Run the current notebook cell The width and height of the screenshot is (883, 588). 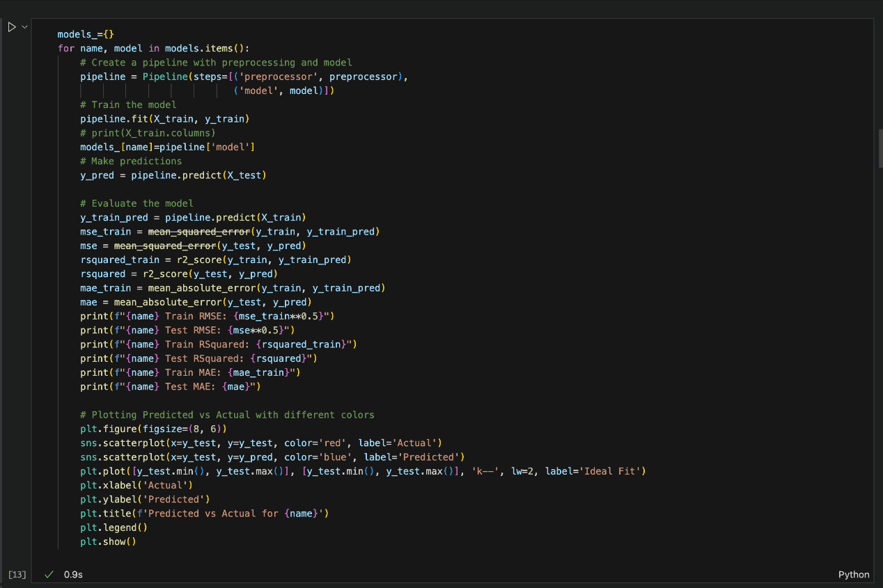tap(10, 26)
